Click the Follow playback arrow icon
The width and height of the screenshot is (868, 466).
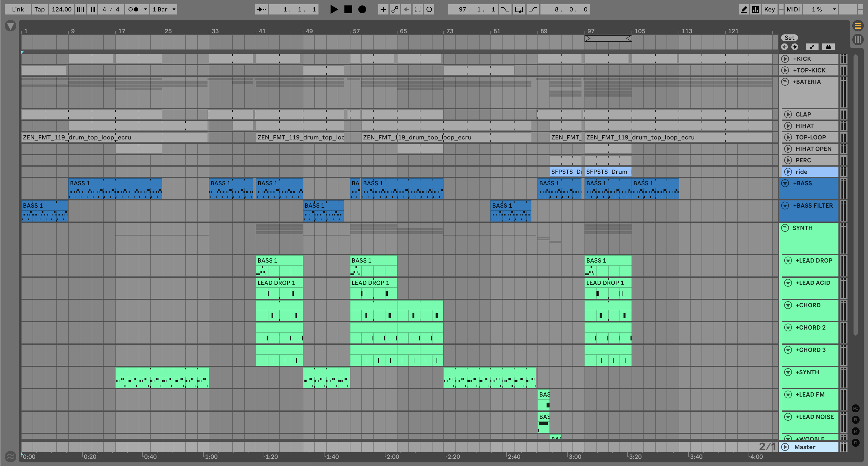click(x=261, y=9)
